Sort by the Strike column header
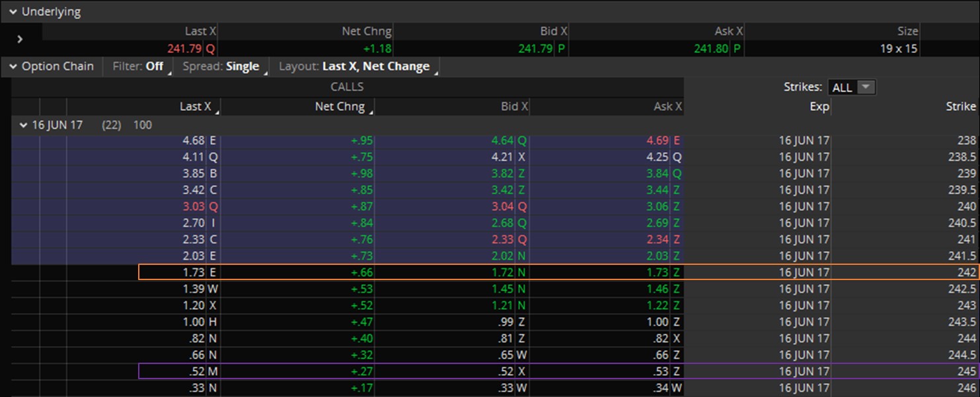 coord(960,106)
